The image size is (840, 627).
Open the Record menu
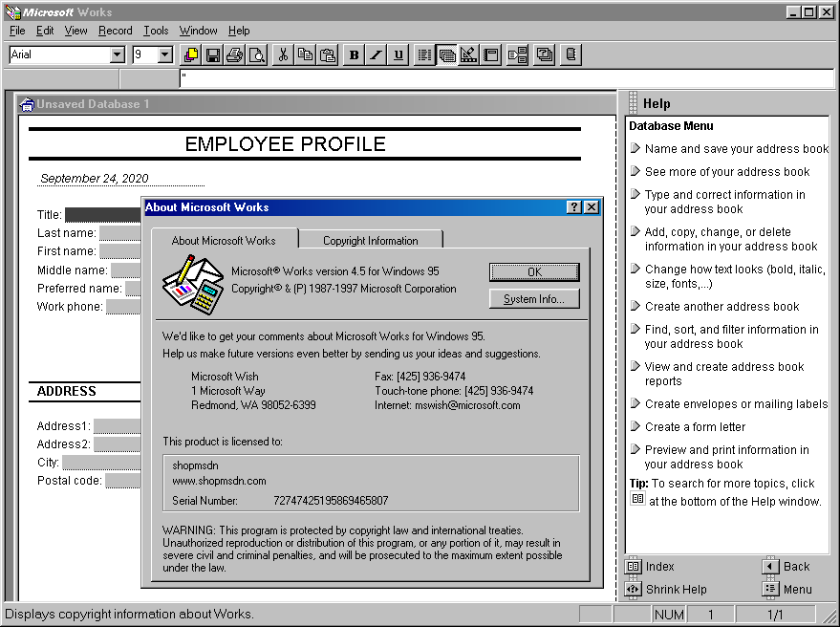[115, 31]
